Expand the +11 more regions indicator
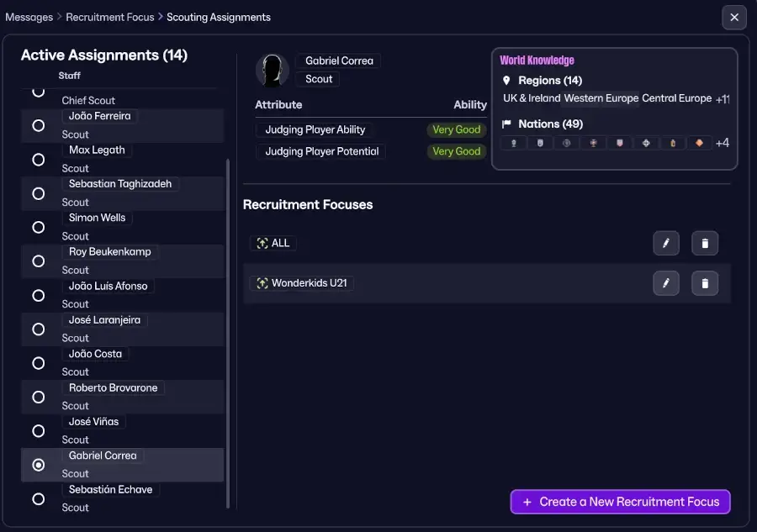Screen dimensions: 757x532 (723, 99)
